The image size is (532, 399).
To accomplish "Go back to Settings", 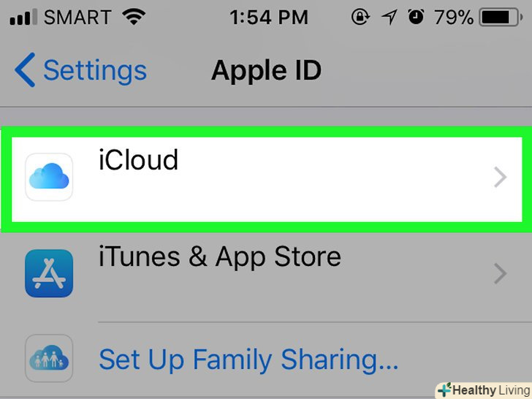I will (x=80, y=70).
